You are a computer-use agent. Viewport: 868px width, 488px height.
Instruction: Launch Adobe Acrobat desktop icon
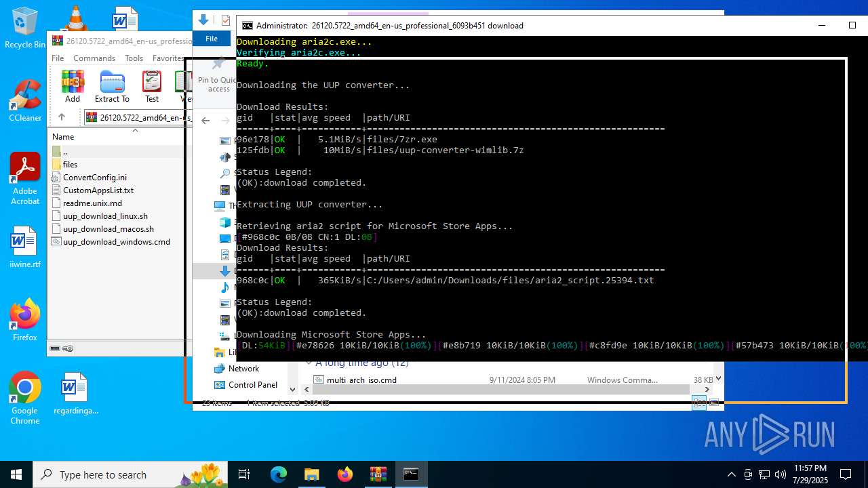[25, 178]
